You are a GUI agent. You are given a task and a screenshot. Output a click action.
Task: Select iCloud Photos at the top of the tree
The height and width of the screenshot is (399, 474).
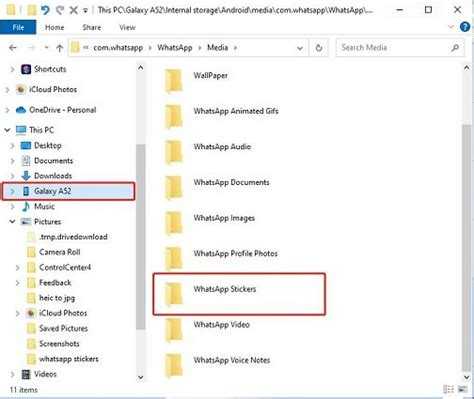coord(53,89)
